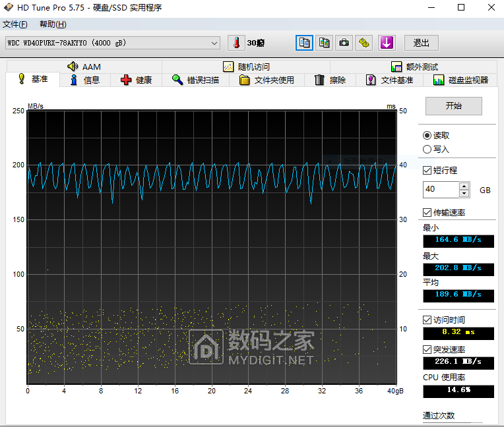Screen dimensions: 504x427
Task: Click the 226.1 MB/s burst rate value
Action: [458, 363]
